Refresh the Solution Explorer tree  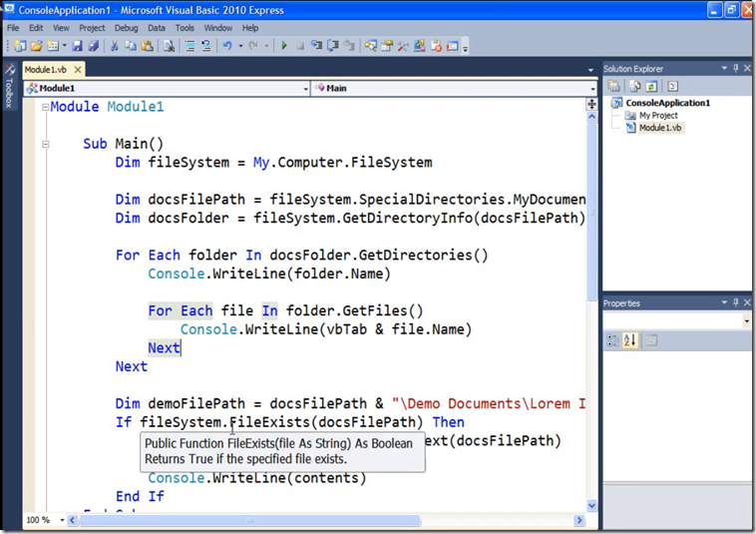pos(651,87)
